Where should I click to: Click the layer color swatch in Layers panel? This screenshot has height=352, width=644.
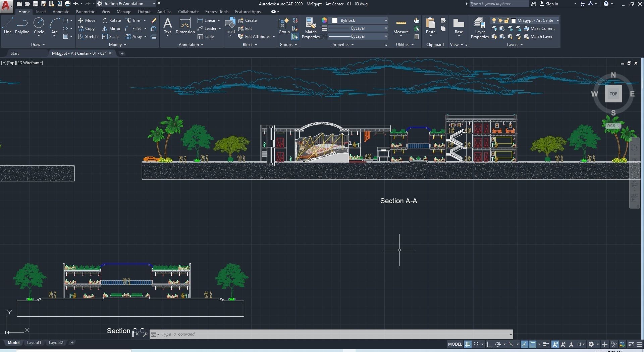[513, 20]
